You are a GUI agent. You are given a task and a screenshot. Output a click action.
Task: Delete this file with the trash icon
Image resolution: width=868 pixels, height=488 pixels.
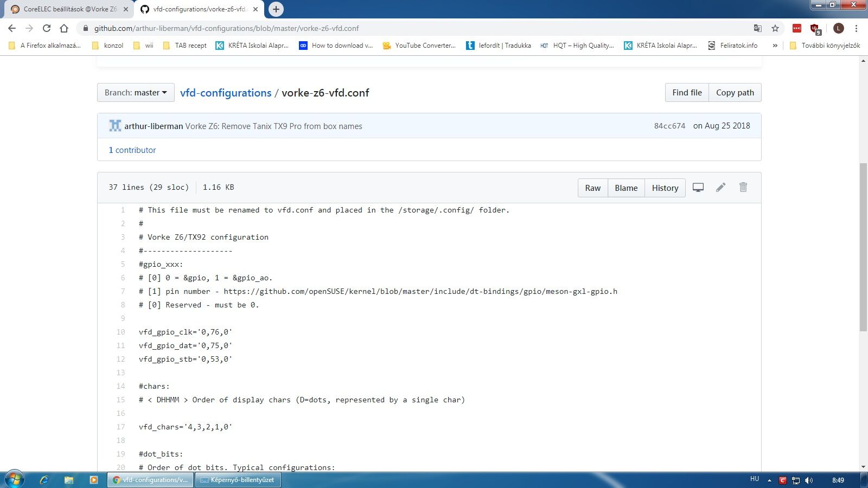pyautogui.click(x=743, y=187)
